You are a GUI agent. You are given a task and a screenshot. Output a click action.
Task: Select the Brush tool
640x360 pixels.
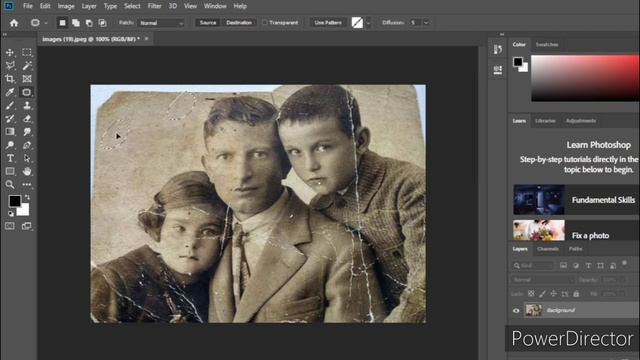click(x=10, y=105)
